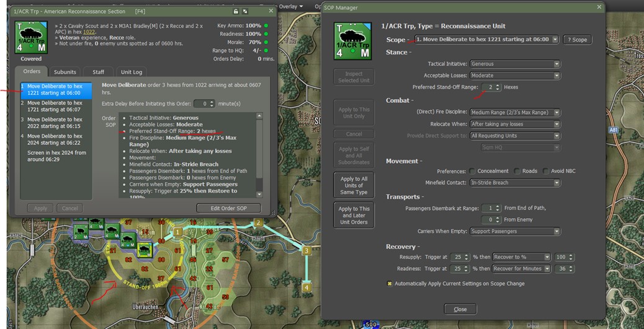Click the Order SOP scroll-down arrow

click(x=259, y=195)
